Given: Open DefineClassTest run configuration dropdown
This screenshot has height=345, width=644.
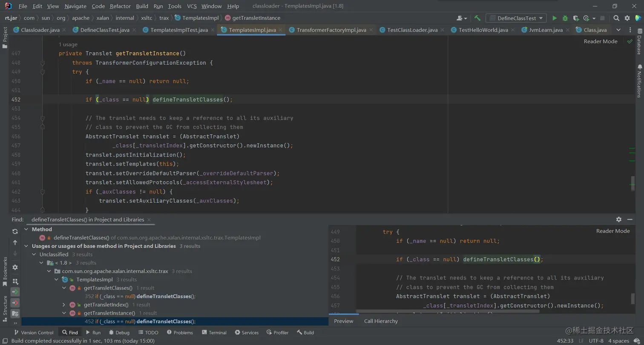Looking at the screenshot, I should coord(516,18).
